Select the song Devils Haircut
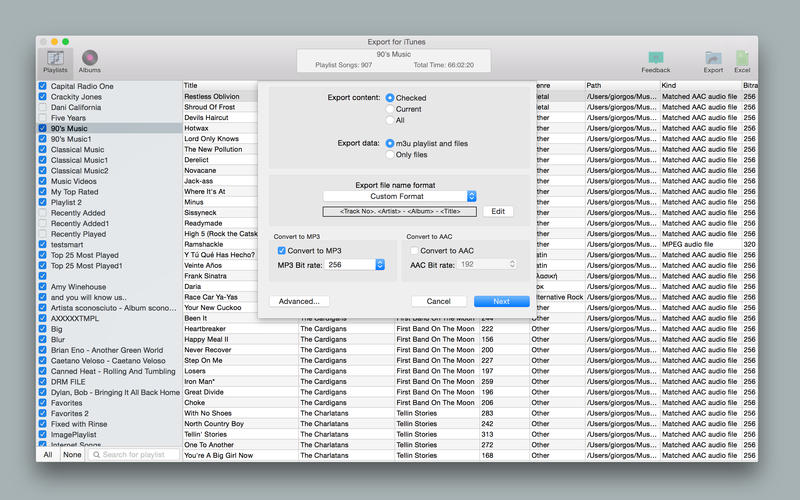Viewport: 800px width, 500px height. [206, 117]
